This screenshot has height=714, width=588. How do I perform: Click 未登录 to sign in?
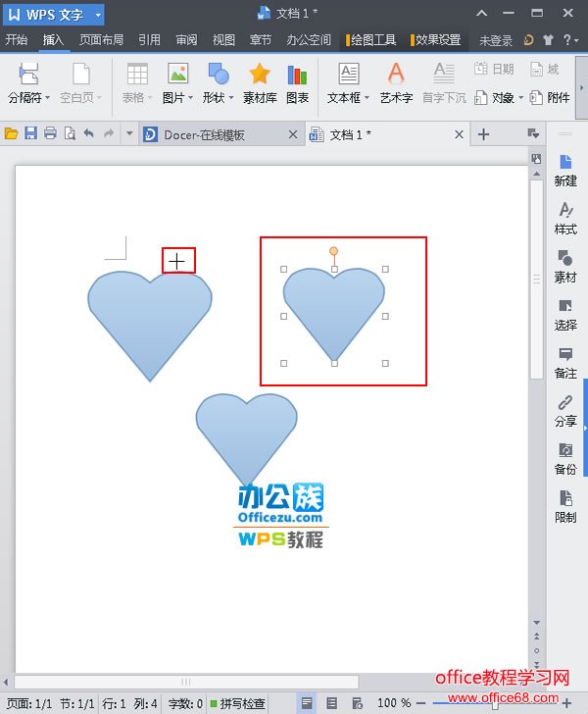[496, 40]
